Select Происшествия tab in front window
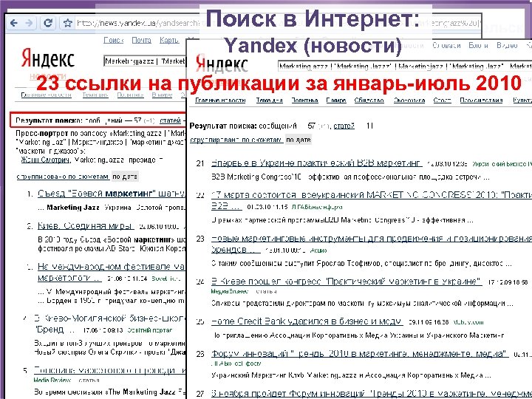The width and height of the screenshot is (532, 399). coord(481,100)
